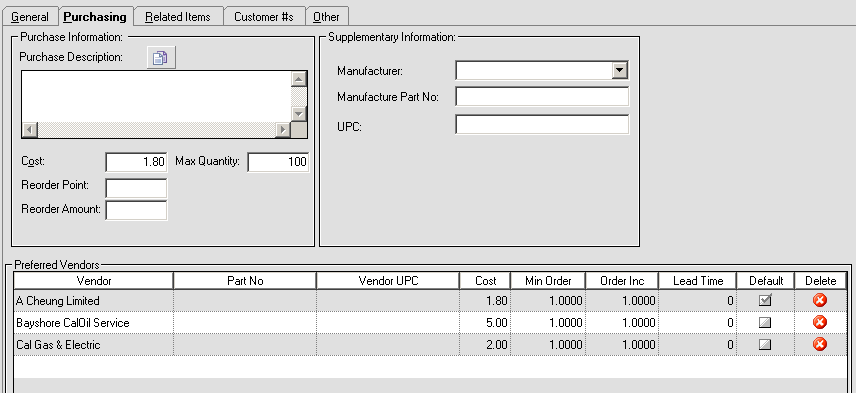
Task: Click right arrow of description horizontal scrollbar
Action: (x=282, y=130)
